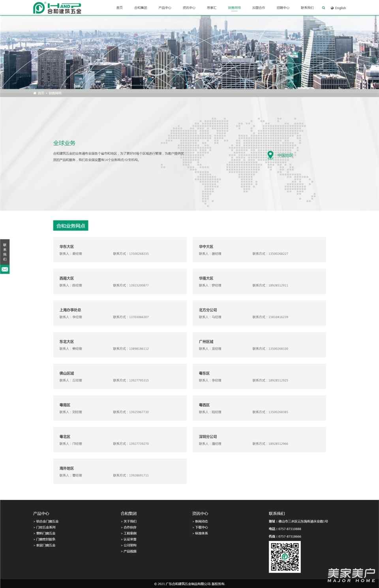Switch the site language to English
The height and width of the screenshot is (588, 379).
click(340, 8)
